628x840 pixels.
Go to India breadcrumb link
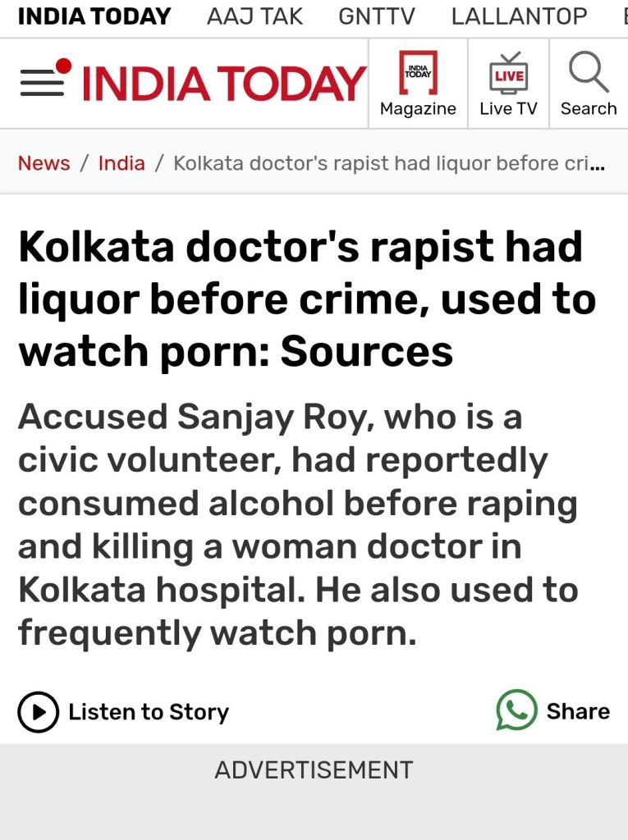tap(121, 163)
